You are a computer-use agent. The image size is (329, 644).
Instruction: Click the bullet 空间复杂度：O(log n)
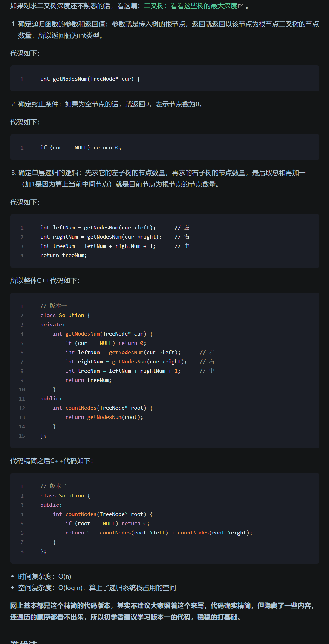(97, 588)
